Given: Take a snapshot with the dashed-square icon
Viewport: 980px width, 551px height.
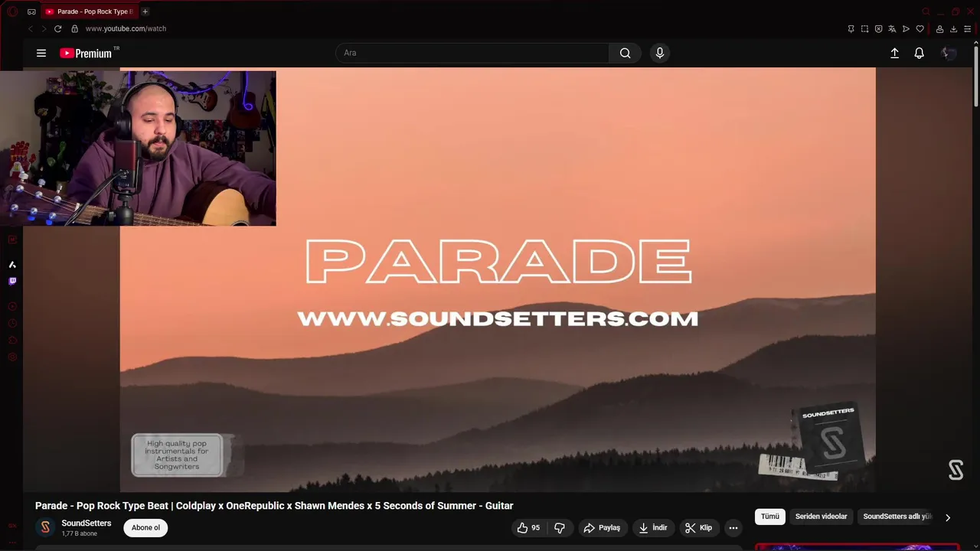Looking at the screenshot, I should tap(864, 29).
